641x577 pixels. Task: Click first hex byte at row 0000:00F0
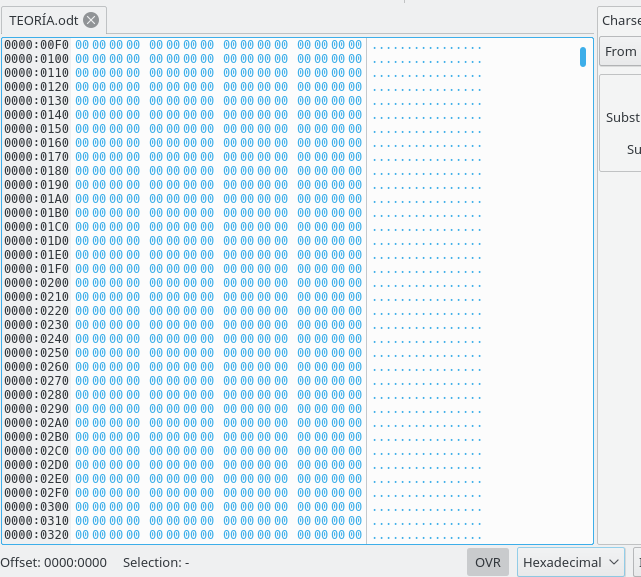tap(82, 45)
